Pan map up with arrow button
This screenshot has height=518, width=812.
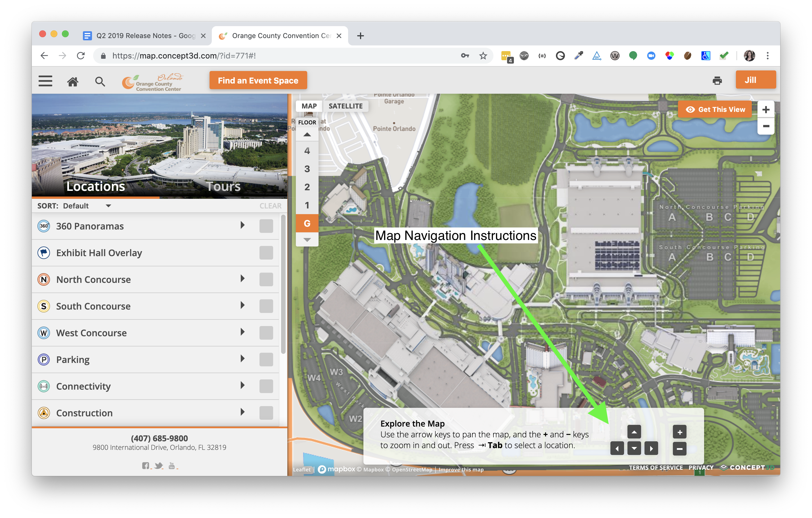pos(634,432)
